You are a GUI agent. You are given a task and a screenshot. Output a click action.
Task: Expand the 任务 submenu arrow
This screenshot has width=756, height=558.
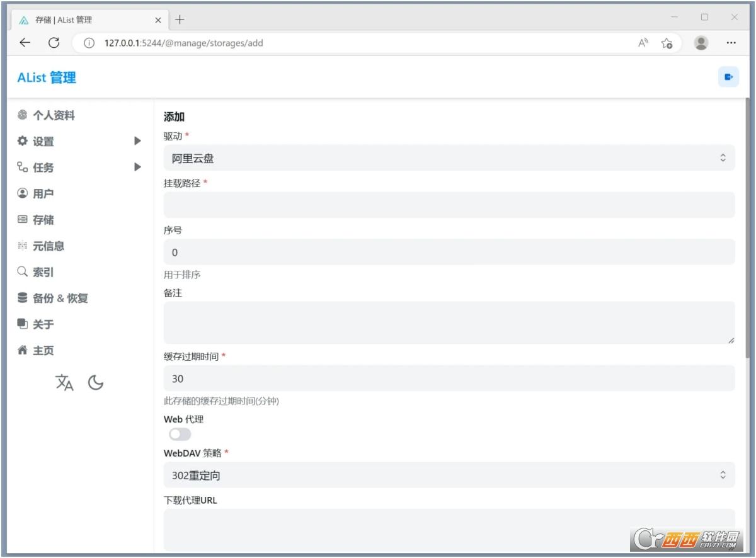point(137,167)
